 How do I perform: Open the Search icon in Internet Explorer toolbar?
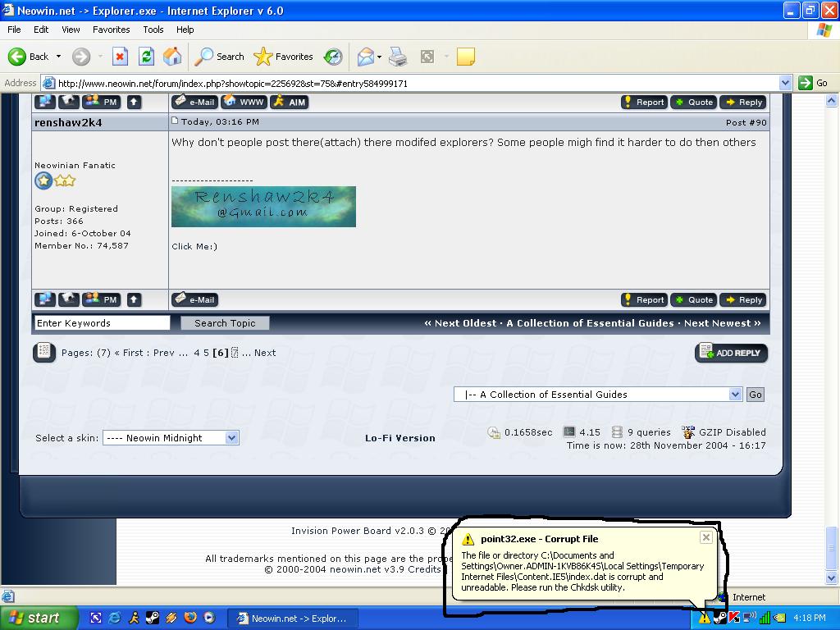click(218, 57)
